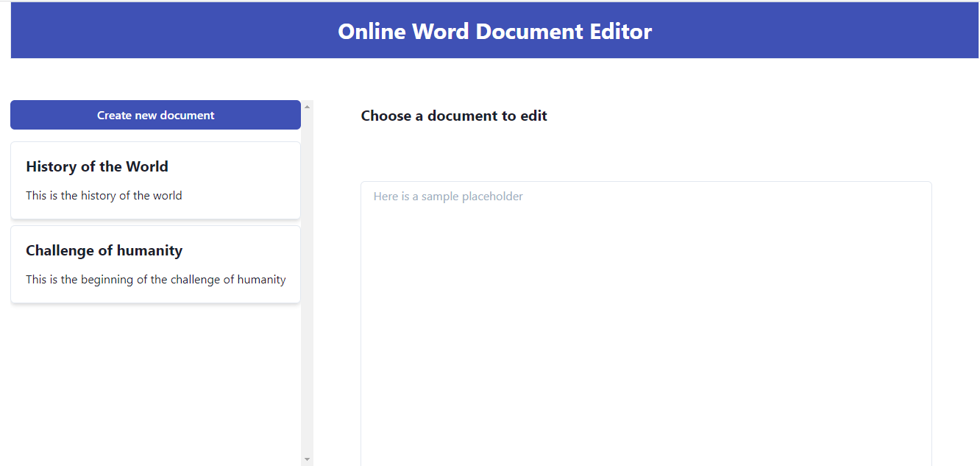Screen dimensions: 980x466
Task: Click the Online Word Document Editor header title
Action: tap(494, 32)
